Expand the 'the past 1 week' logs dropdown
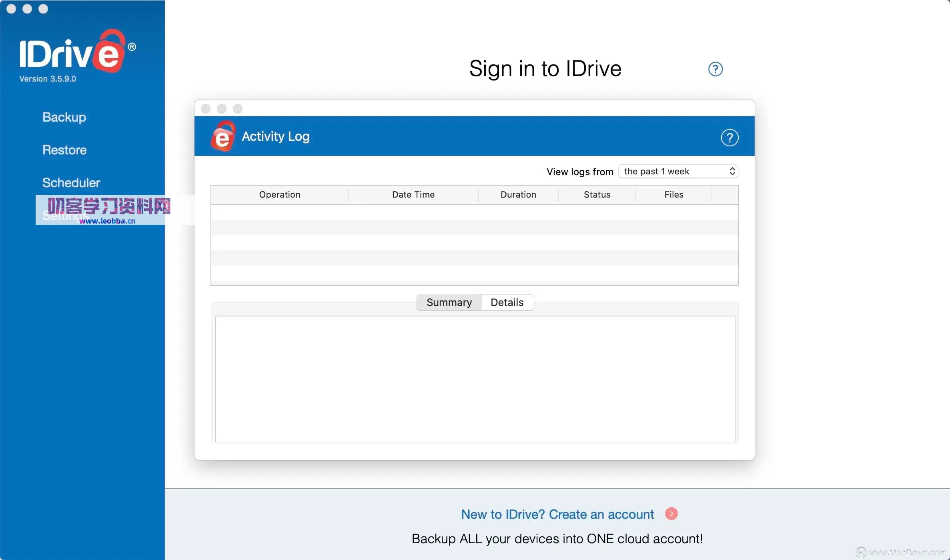The image size is (950, 560). click(x=678, y=171)
